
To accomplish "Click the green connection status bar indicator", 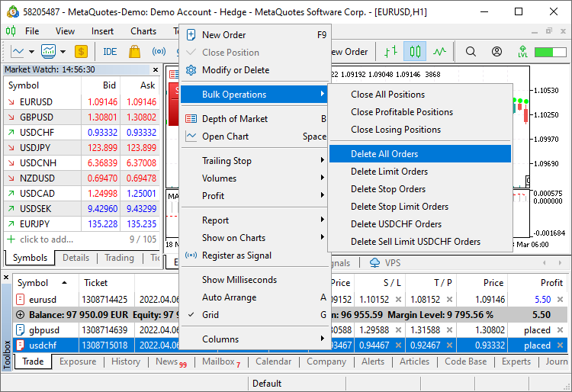I will 550,52.
